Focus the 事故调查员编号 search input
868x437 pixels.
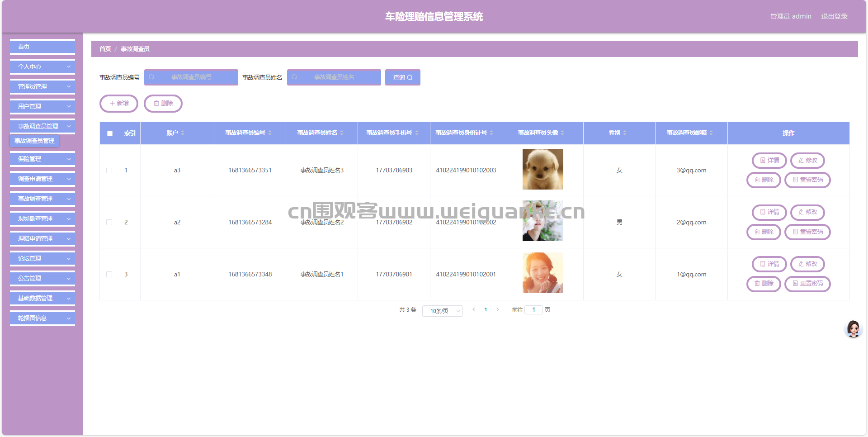191,77
